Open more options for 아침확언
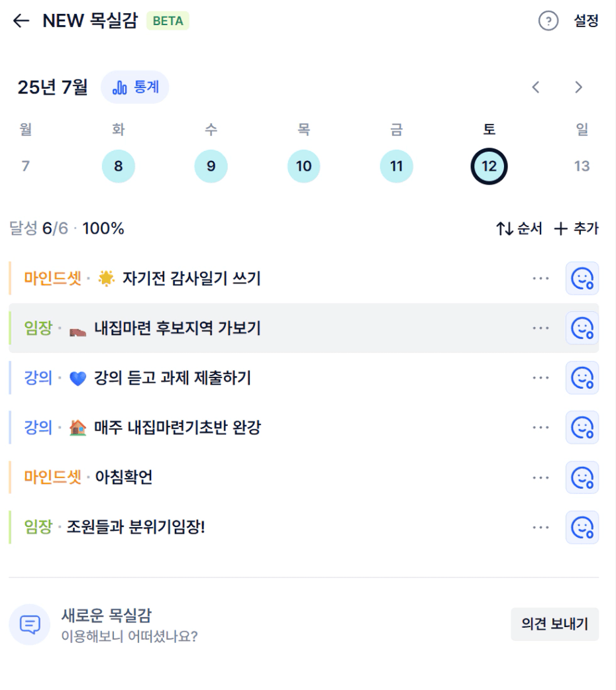Screen dimensions: 616x690 pyautogui.click(x=540, y=477)
